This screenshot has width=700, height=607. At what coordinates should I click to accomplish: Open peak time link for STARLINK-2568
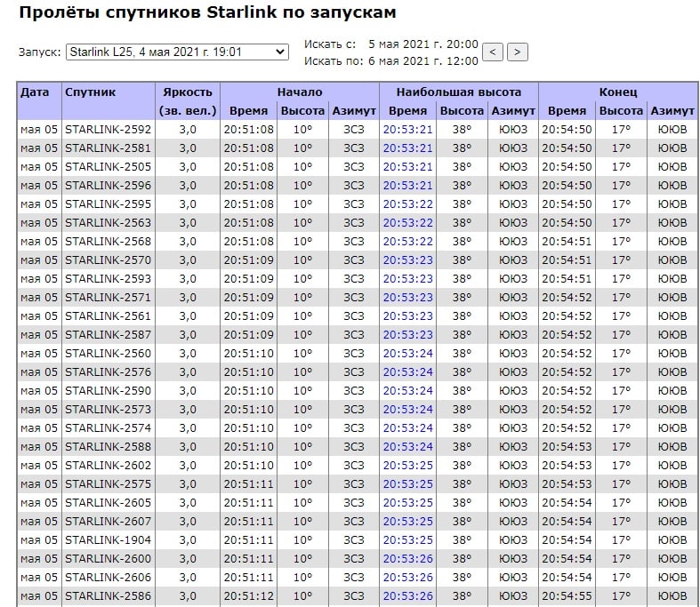click(408, 241)
